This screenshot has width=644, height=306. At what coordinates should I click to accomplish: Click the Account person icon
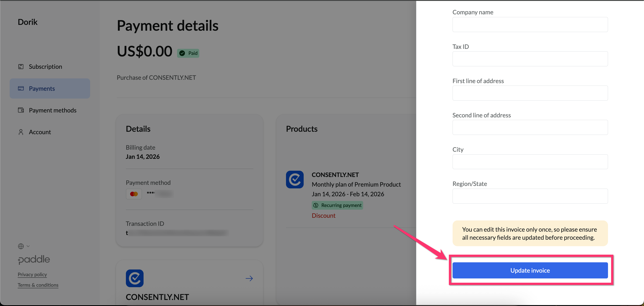click(x=21, y=132)
